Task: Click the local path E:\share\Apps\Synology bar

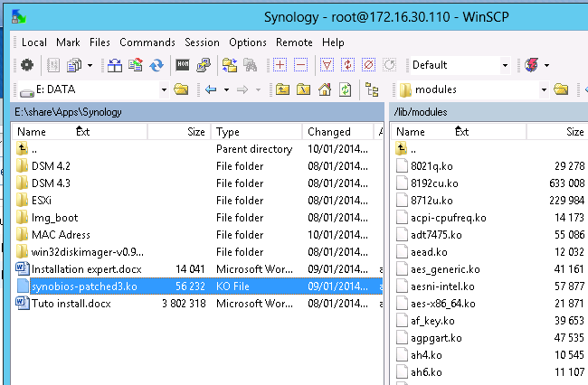Action: pyautogui.click(x=197, y=112)
